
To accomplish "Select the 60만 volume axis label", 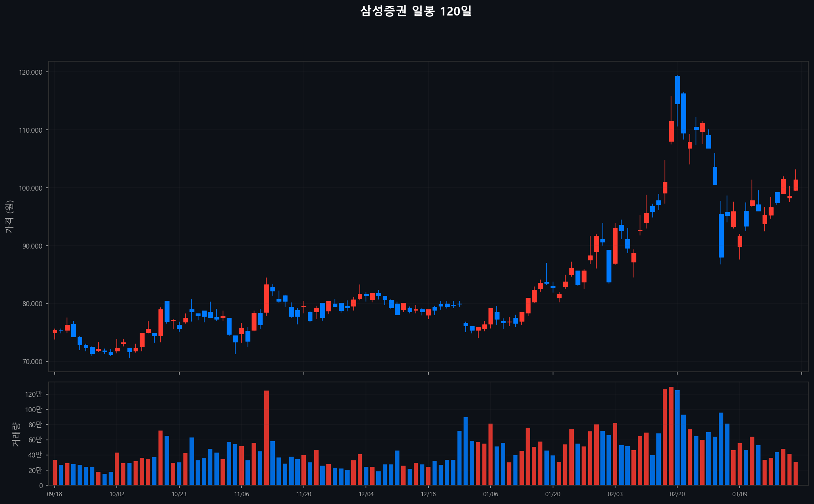I will click(35, 440).
